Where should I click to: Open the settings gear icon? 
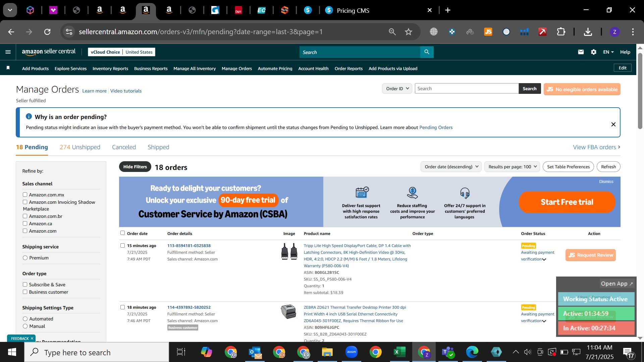594,52
